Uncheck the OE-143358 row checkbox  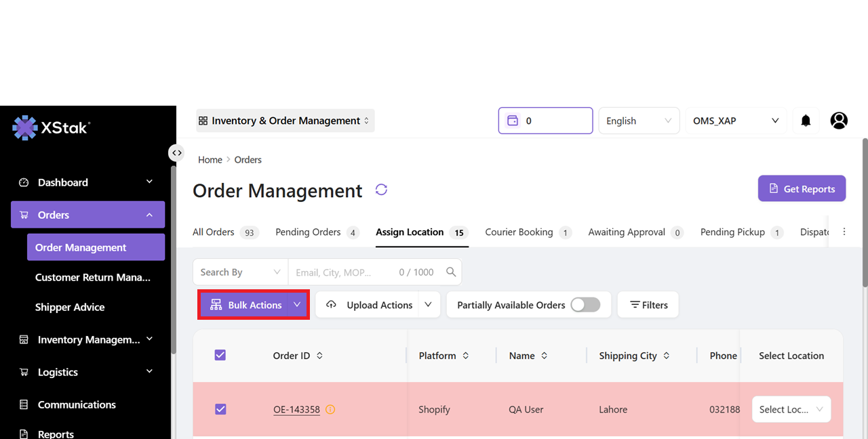point(220,409)
